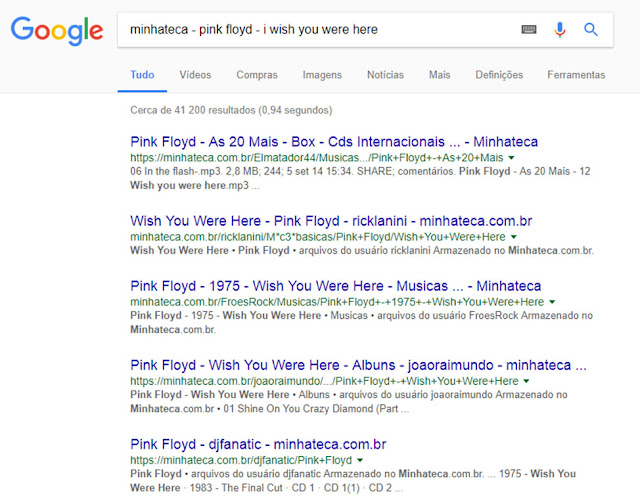This screenshot has width=640, height=500.
Task: Expand arrow next to FroesRock URL
Action: (552, 302)
